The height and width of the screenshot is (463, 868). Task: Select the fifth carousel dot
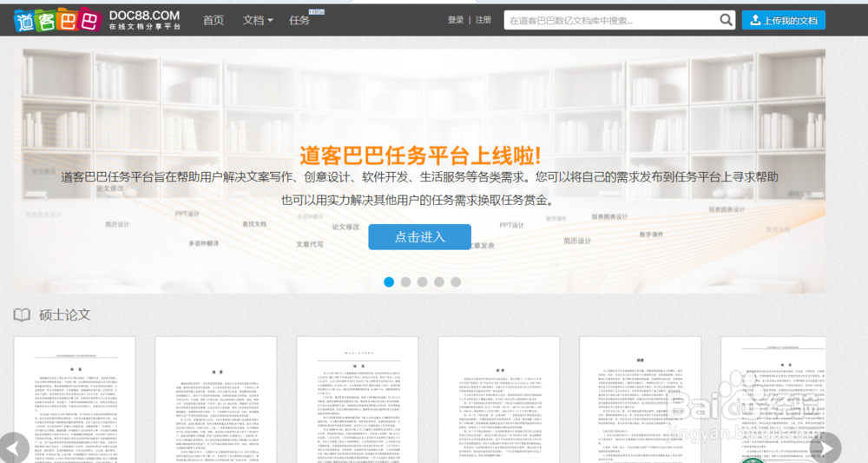[456, 282]
